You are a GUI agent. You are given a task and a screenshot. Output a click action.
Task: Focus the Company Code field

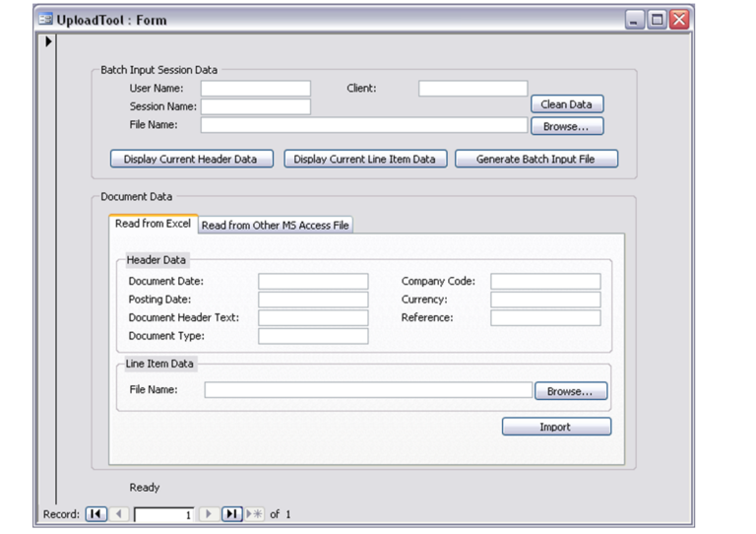(545, 281)
